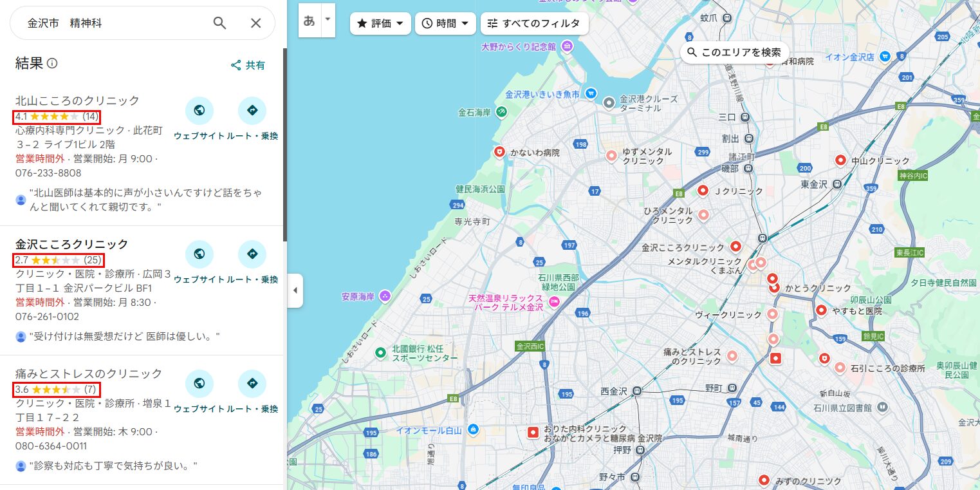Click the results info icon
The width and height of the screenshot is (980, 490).
(x=53, y=63)
